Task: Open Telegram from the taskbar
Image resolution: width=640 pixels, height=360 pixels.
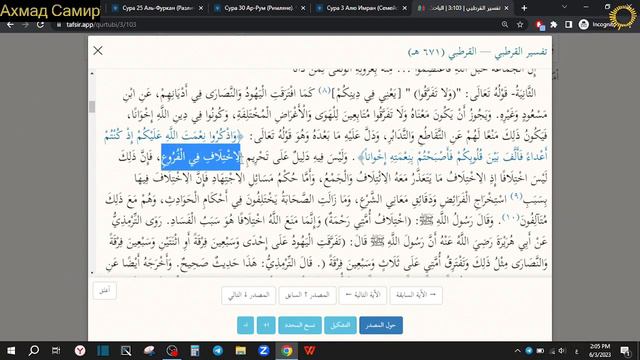Action: [x=218, y=351]
